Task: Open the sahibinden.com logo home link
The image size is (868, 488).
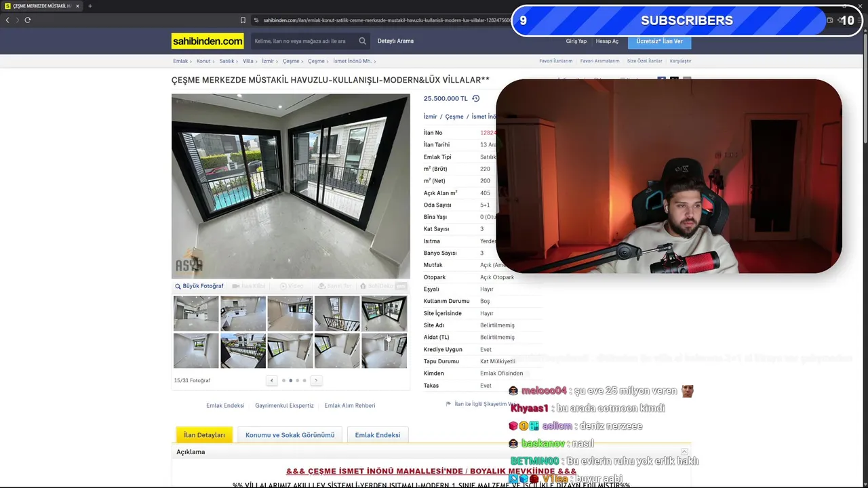Action: click(x=208, y=41)
